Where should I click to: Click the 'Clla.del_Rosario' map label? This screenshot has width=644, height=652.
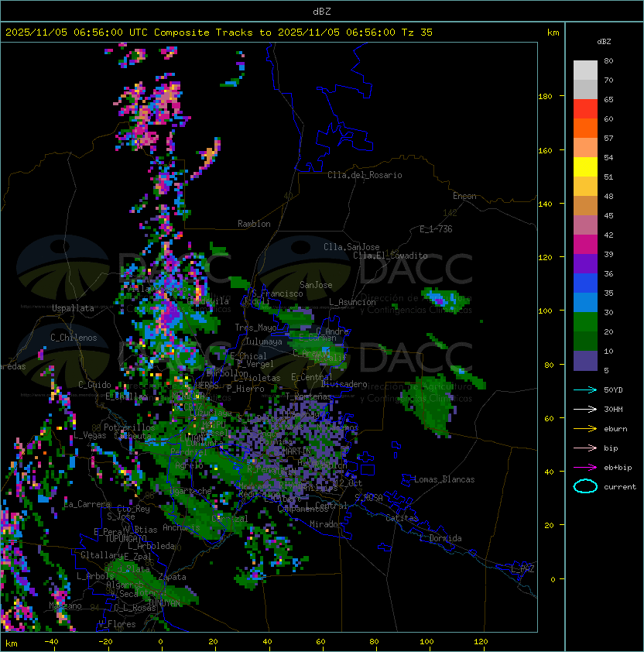[x=365, y=175]
